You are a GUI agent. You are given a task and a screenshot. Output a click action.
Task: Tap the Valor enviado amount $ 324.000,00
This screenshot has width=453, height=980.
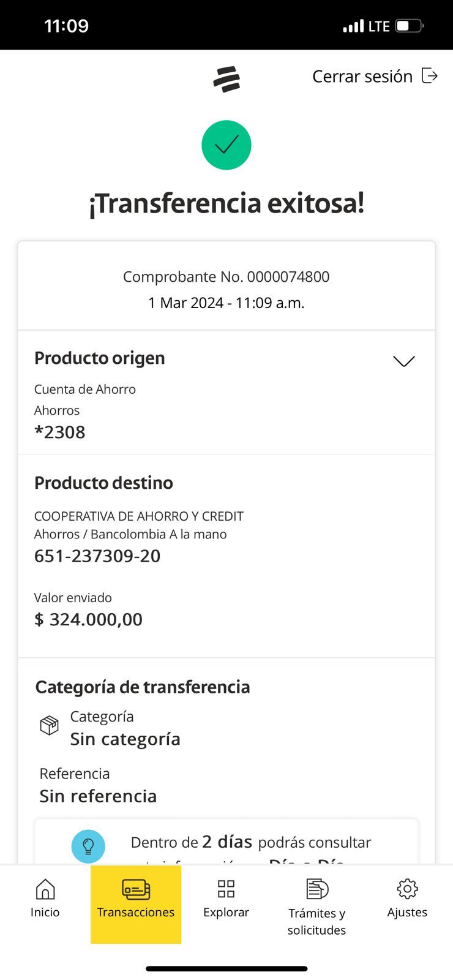(88, 619)
